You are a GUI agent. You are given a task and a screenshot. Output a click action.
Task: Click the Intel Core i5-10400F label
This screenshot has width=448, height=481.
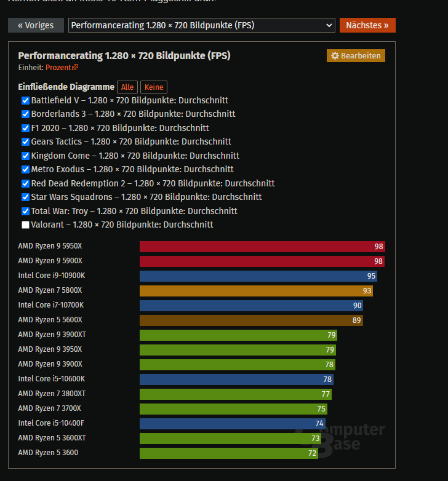point(51,423)
